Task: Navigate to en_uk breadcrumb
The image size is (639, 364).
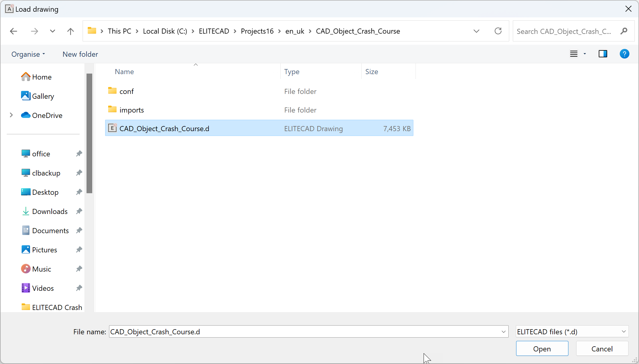Action: [x=295, y=31]
